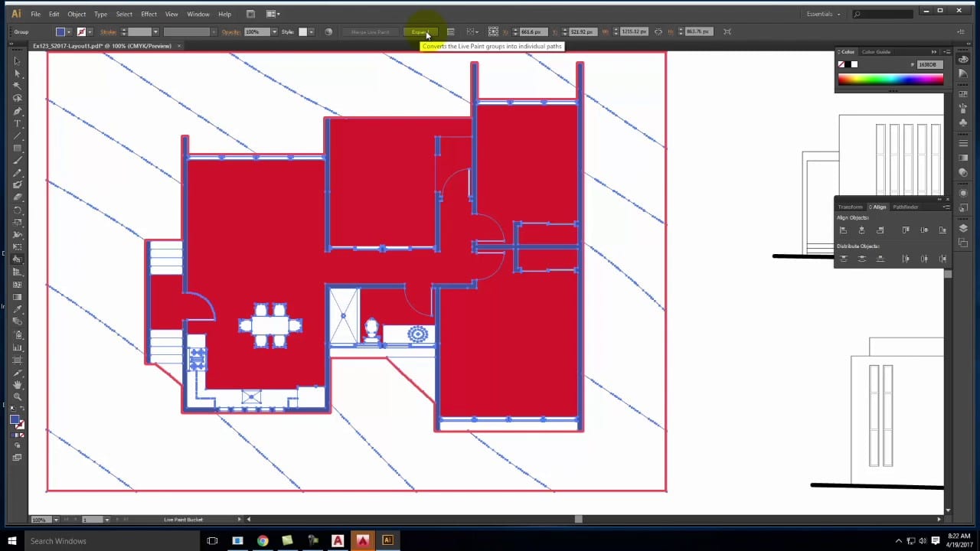Click the Expand button in the control bar
Viewport: 980px width, 551px height.
click(420, 31)
